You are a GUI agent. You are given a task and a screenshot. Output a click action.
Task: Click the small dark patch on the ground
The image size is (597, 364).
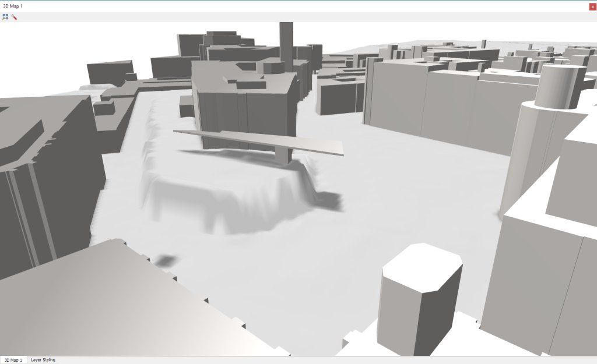point(167,260)
